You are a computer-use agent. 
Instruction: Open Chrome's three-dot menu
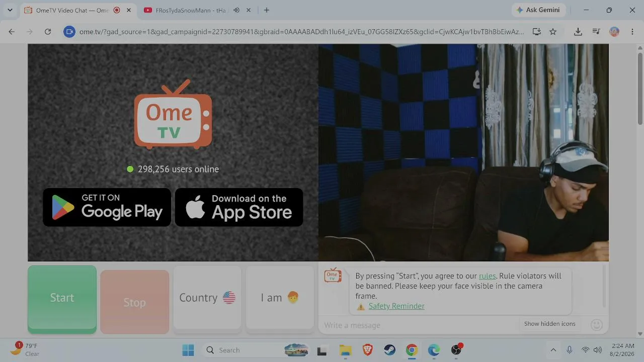pos(632,32)
